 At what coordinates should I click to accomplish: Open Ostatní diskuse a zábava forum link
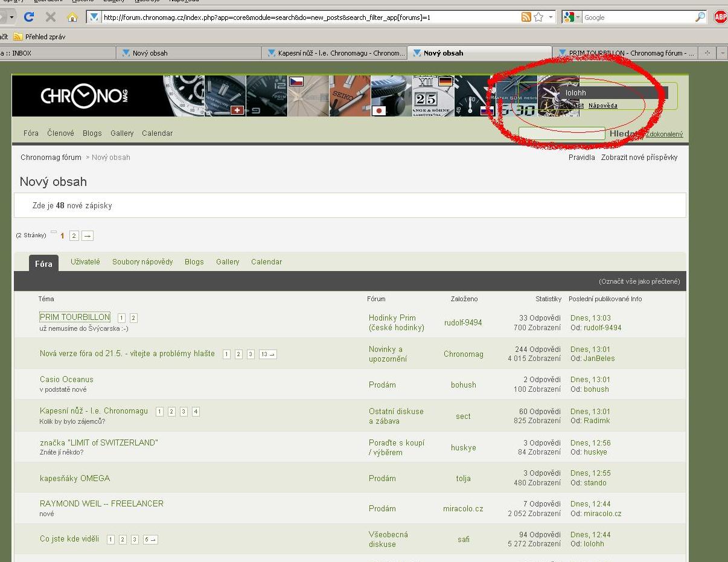pyautogui.click(x=396, y=417)
